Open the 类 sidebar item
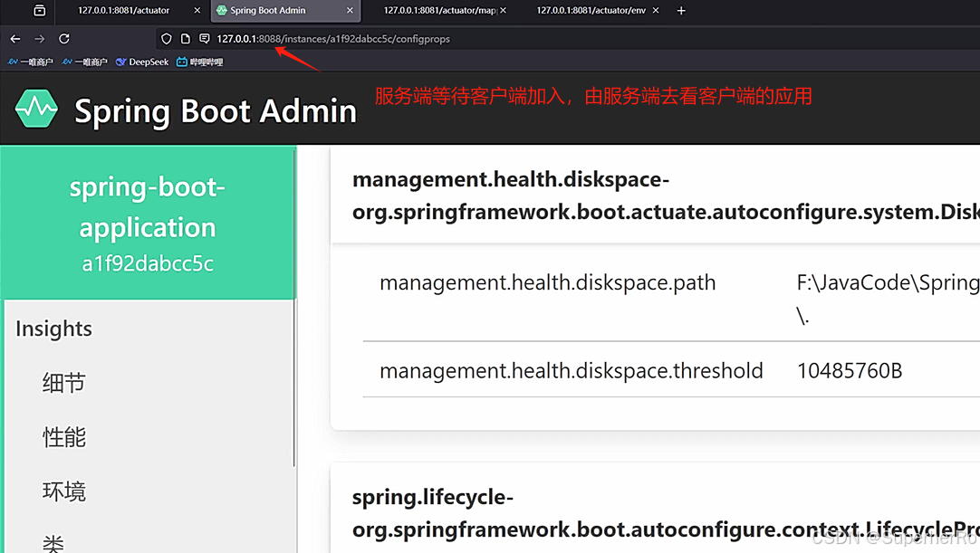Image resolution: width=980 pixels, height=553 pixels. pos(53,542)
